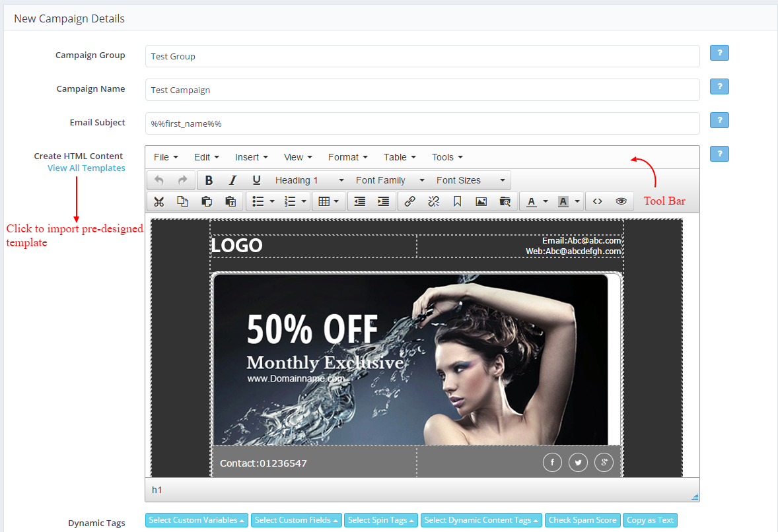This screenshot has width=778, height=532.
Task: Open the Select Spin Tags dropdown
Action: [381, 520]
